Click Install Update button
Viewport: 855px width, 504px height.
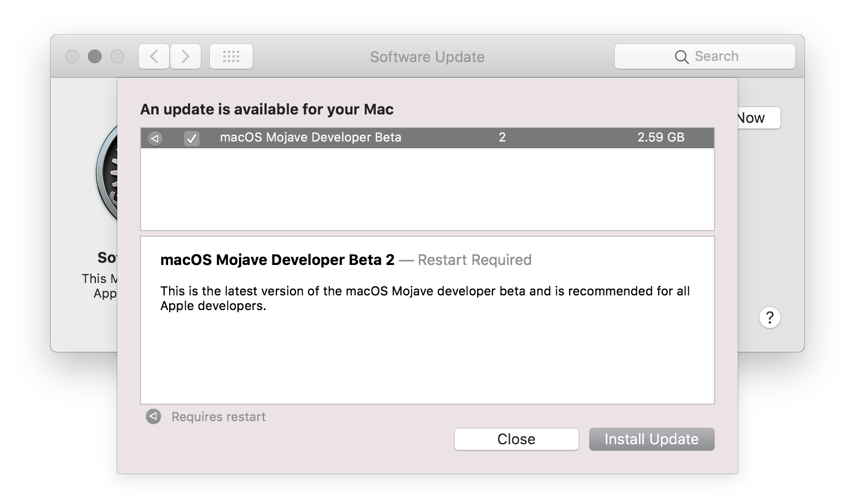click(x=652, y=439)
